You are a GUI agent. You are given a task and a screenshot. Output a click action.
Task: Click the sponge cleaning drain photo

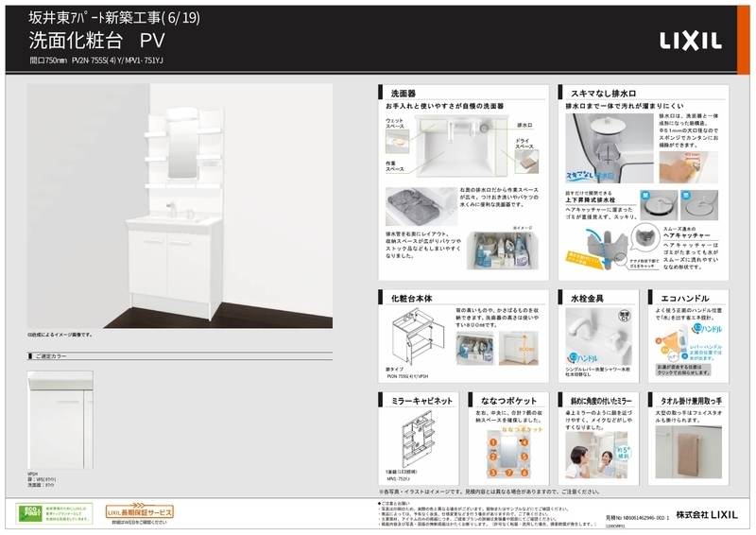689,167
